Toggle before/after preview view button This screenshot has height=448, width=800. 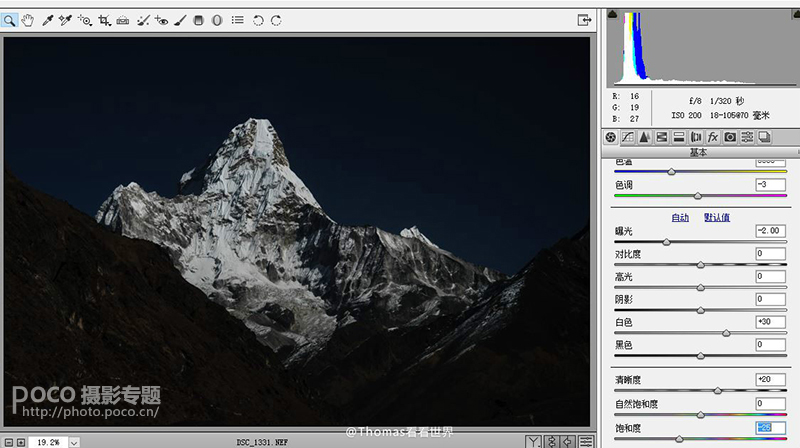pyautogui.click(x=533, y=441)
